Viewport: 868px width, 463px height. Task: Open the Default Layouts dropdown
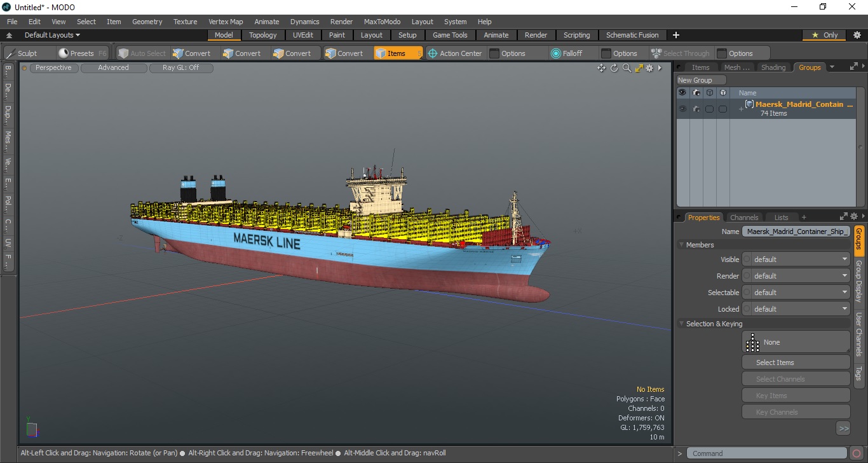click(52, 35)
